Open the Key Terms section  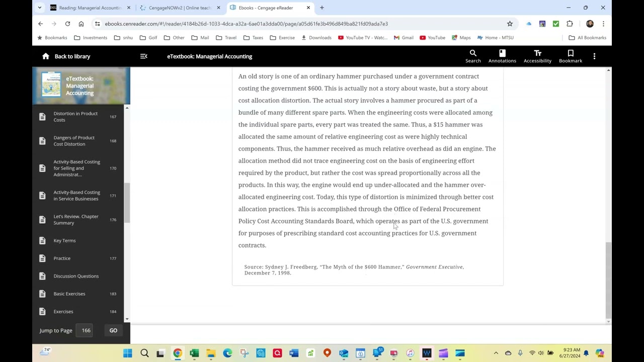[78, 240]
